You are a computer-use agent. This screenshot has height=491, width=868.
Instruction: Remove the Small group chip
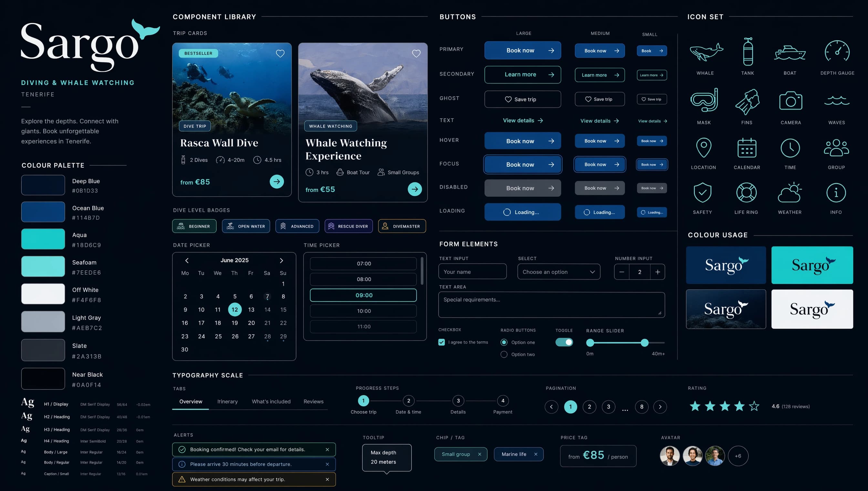click(x=479, y=454)
